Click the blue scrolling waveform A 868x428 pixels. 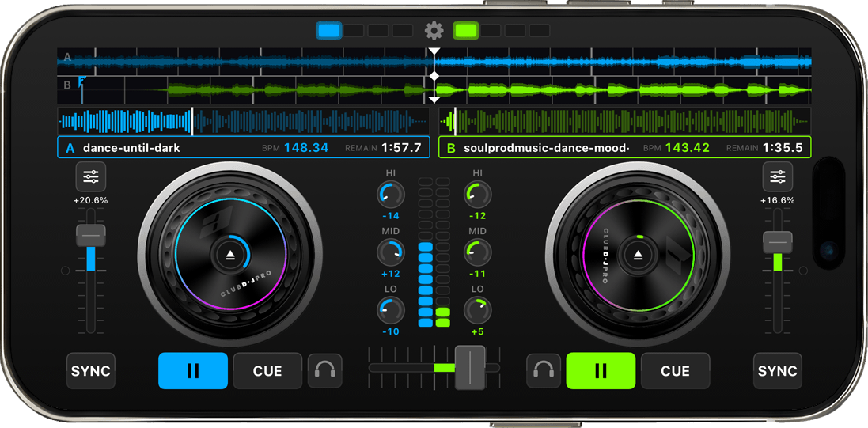434,62
